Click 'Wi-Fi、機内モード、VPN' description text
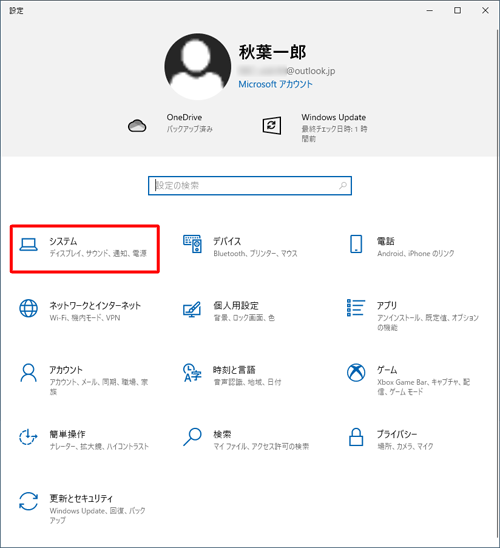 [85, 318]
